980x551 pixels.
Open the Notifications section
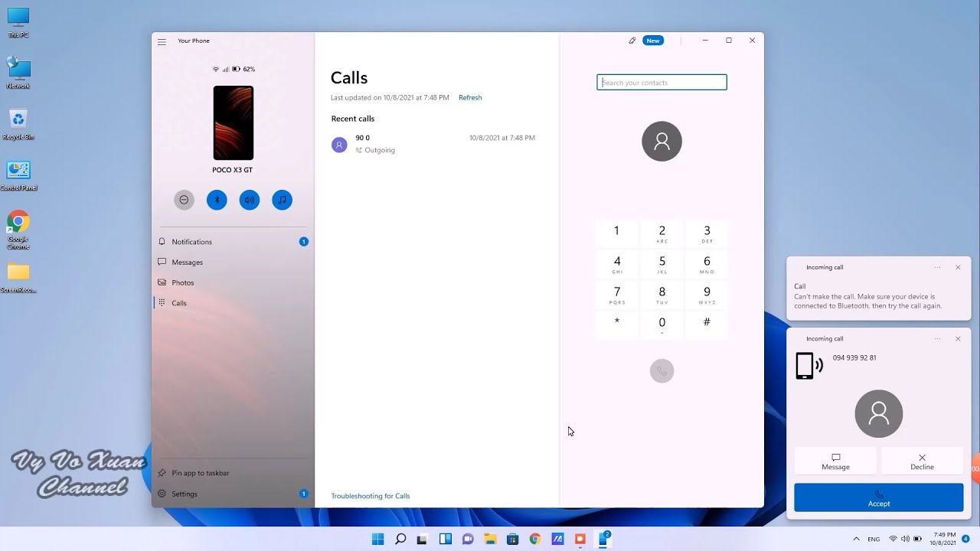coord(233,242)
